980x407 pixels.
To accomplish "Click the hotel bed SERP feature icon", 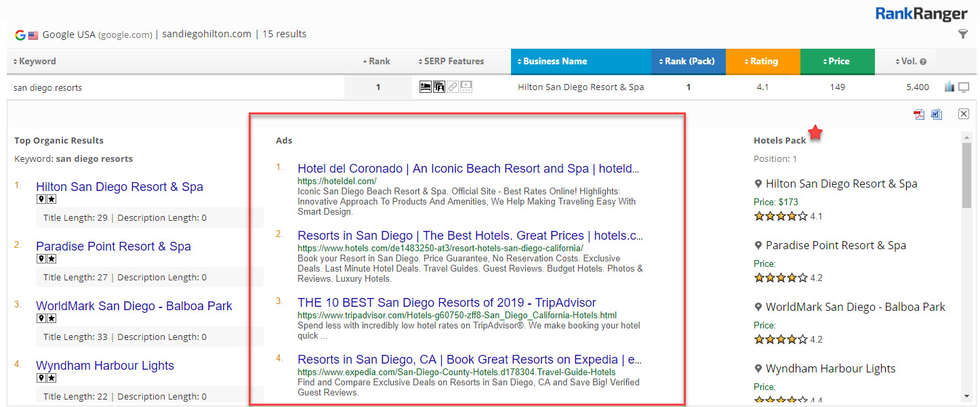I will click(426, 87).
